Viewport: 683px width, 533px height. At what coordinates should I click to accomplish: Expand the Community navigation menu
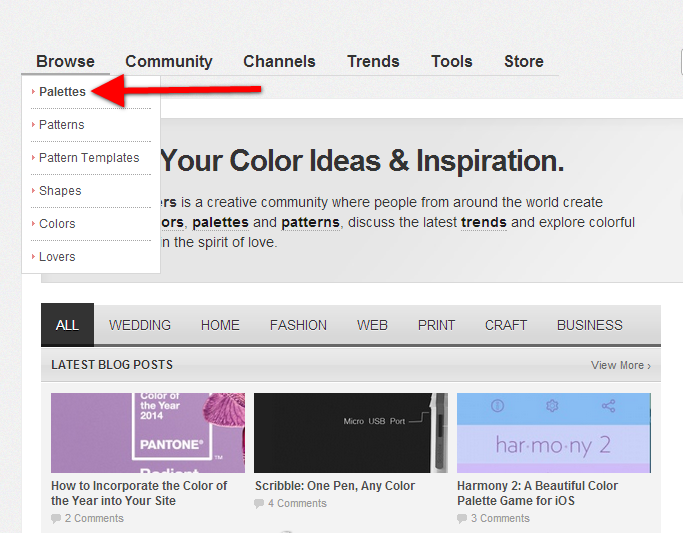point(168,62)
